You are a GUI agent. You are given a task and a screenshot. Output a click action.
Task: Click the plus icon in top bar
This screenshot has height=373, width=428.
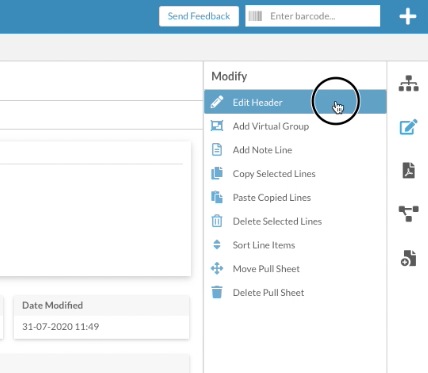[408, 16]
